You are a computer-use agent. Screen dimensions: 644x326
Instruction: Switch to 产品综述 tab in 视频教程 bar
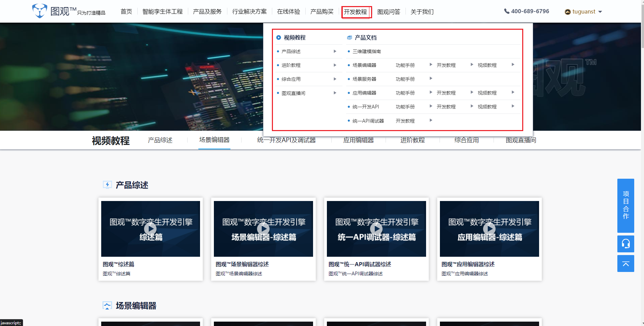point(160,140)
